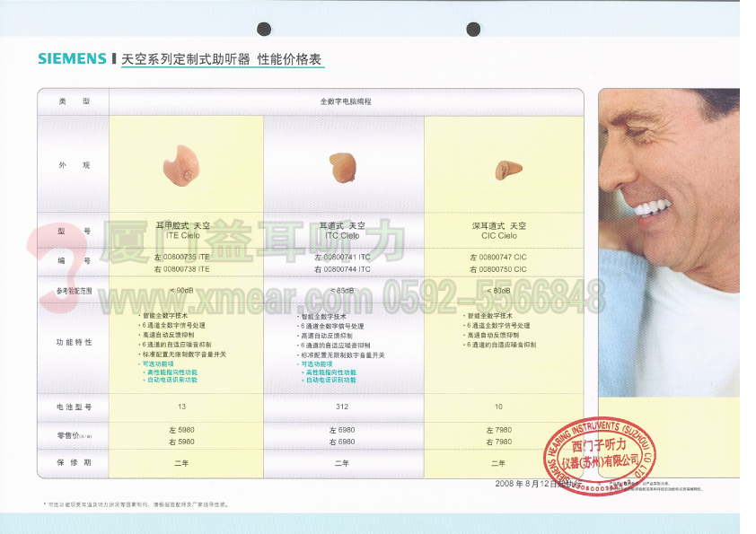
Task: Select 智能全数字技术 in the ITC column
Action: pyautogui.click(x=323, y=317)
